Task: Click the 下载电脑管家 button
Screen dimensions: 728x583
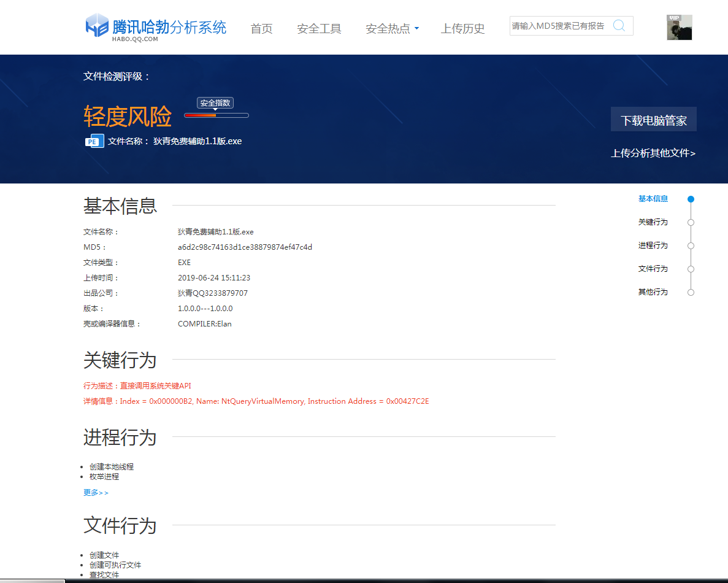Action: [653, 120]
